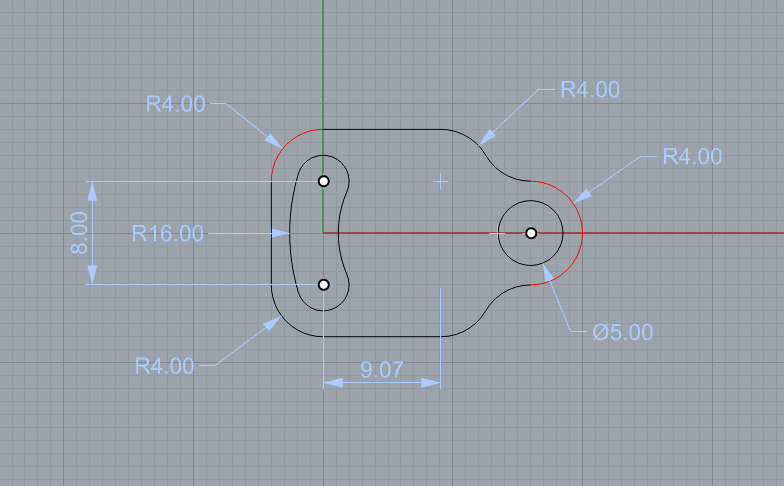Click the far-right R4.00 radius label

coord(691,157)
